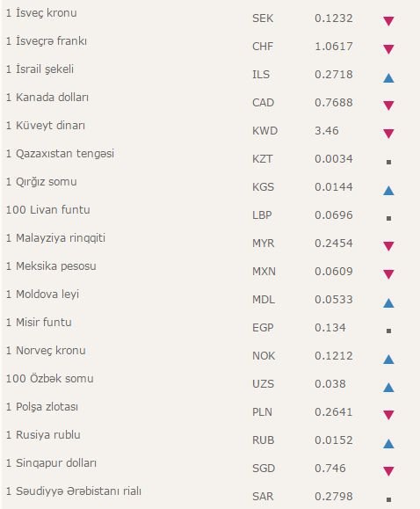Screen dimensions: 420x509
Task: Click the blue up arrow for RUB rate
Action: coord(388,444)
